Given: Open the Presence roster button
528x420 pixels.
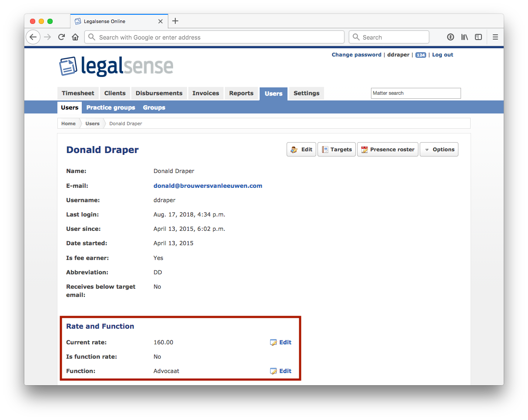Looking at the screenshot, I should 388,150.
